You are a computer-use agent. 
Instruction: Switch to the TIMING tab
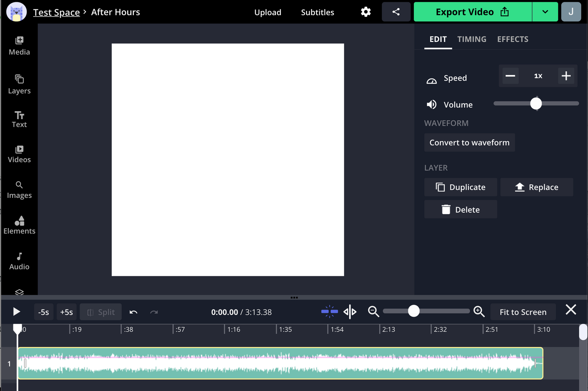coord(472,39)
